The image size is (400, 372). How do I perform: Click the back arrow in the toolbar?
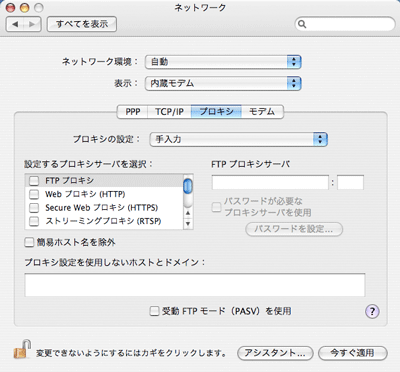point(15,24)
